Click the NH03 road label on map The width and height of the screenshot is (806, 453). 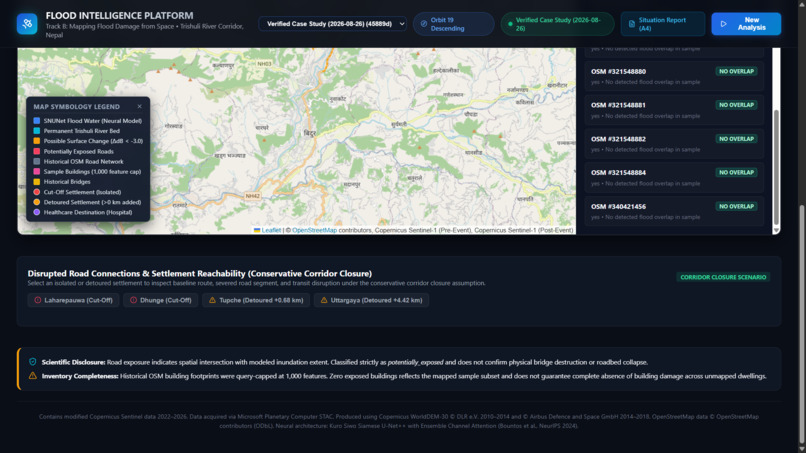264,64
